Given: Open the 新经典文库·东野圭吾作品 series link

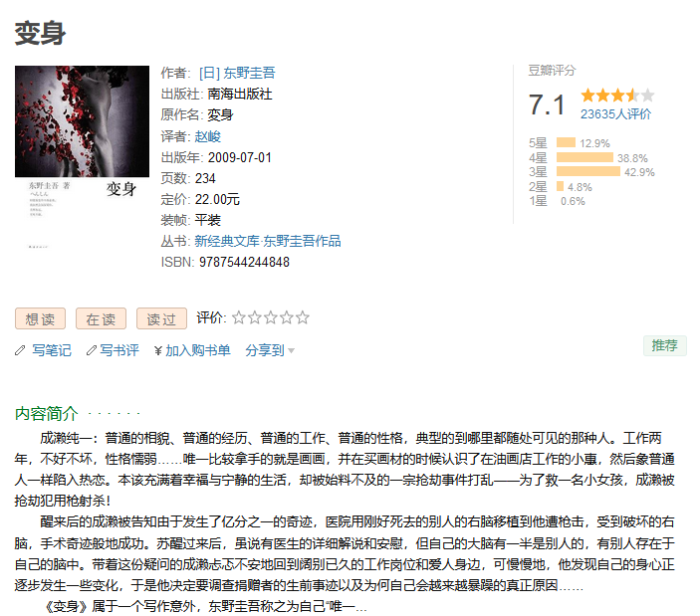Looking at the screenshot, I should [x=268, y=241].
